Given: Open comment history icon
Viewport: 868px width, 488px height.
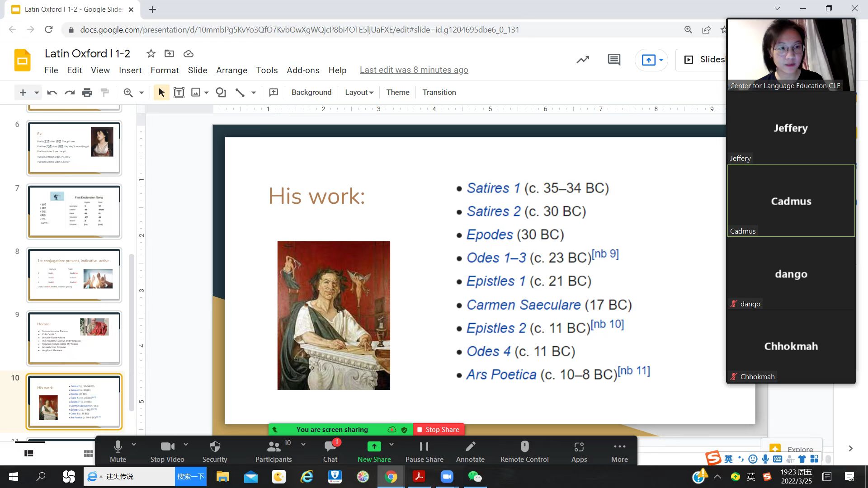Looking at the screenshot, I should 614,60.
